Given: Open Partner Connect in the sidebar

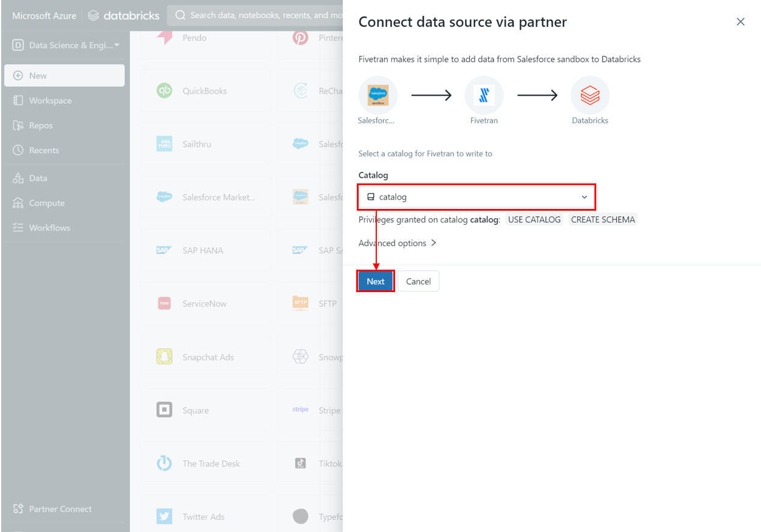Looking at the screenshot, I should click(64, 509).
